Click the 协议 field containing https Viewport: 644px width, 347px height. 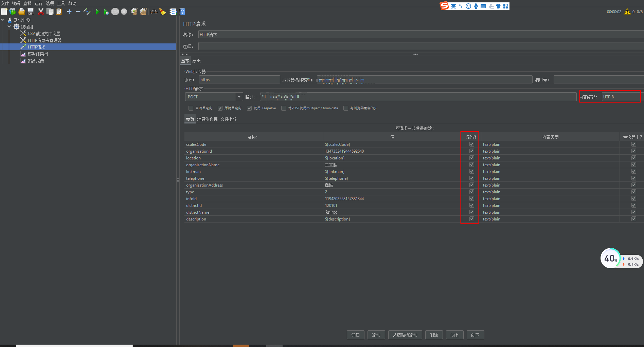click(x=239, y=79)
